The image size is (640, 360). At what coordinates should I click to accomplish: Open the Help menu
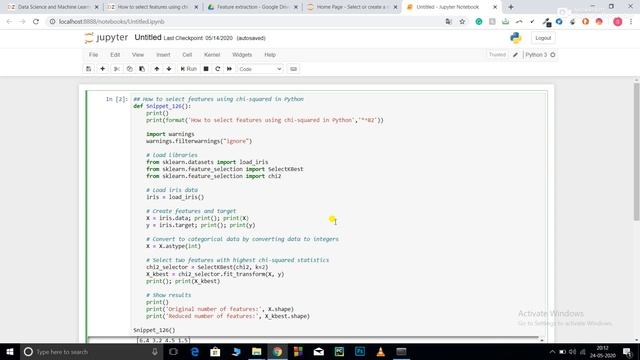pyautogui.click(x=270, y=55)
